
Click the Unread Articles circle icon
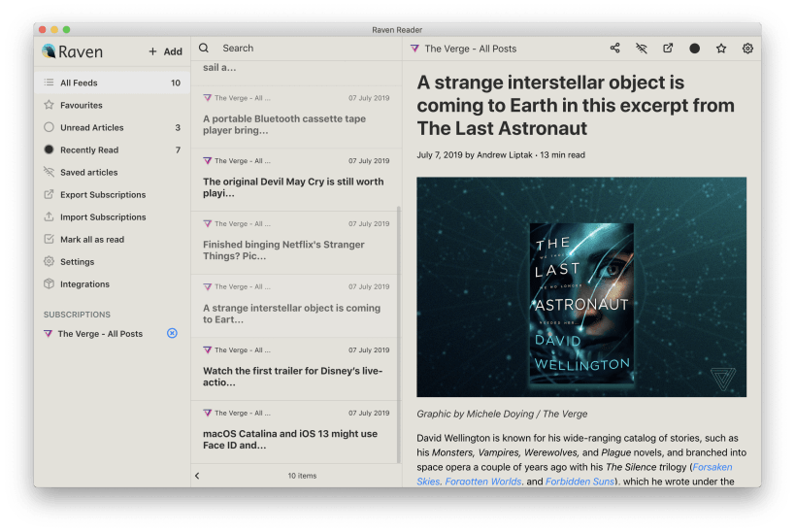(49, 127)
